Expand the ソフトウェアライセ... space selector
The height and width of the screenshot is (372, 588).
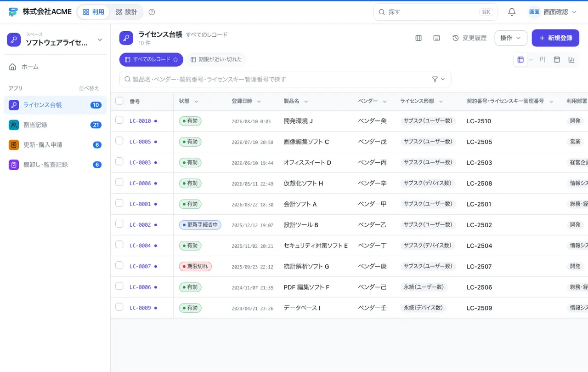pyautogui.click(x=55, y=40)
